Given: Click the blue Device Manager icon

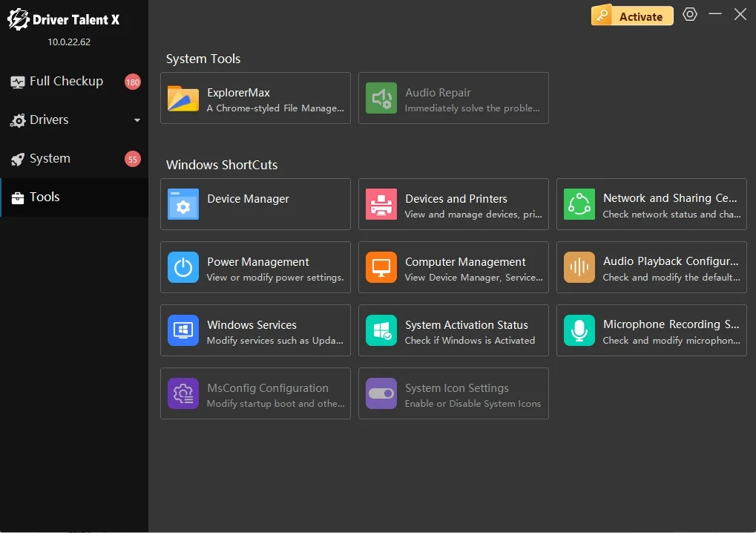Looking at the screenshot, I should click(183, 205).
